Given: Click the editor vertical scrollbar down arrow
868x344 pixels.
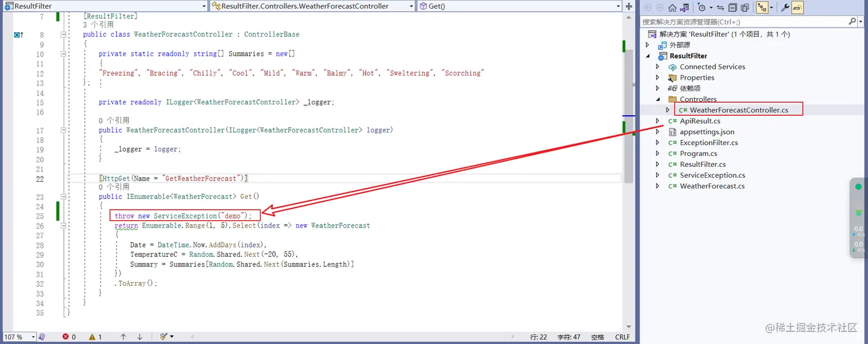Looking at the screenshot, I should tap(629, 326).
